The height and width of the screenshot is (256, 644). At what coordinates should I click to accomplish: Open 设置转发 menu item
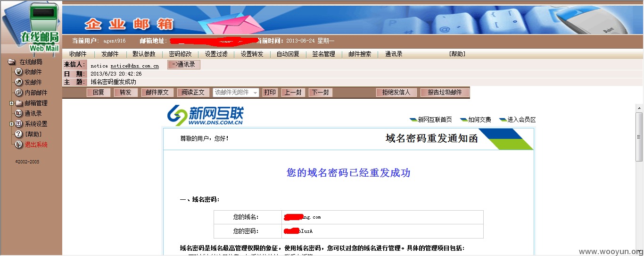[252, 54]
